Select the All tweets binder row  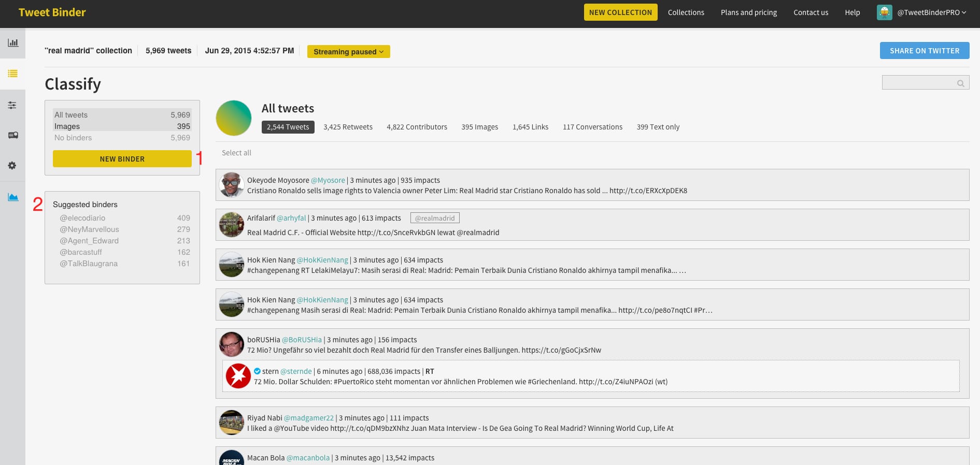(x=122, y=115)
